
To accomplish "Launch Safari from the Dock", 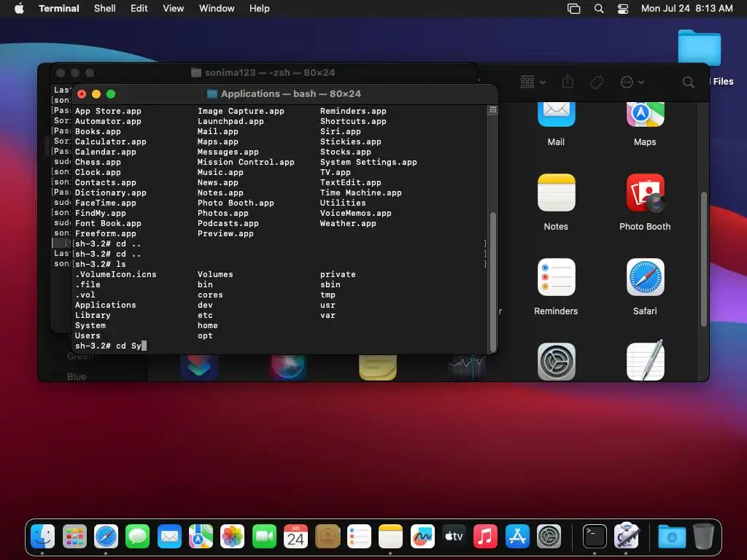I will coord(106,536).
